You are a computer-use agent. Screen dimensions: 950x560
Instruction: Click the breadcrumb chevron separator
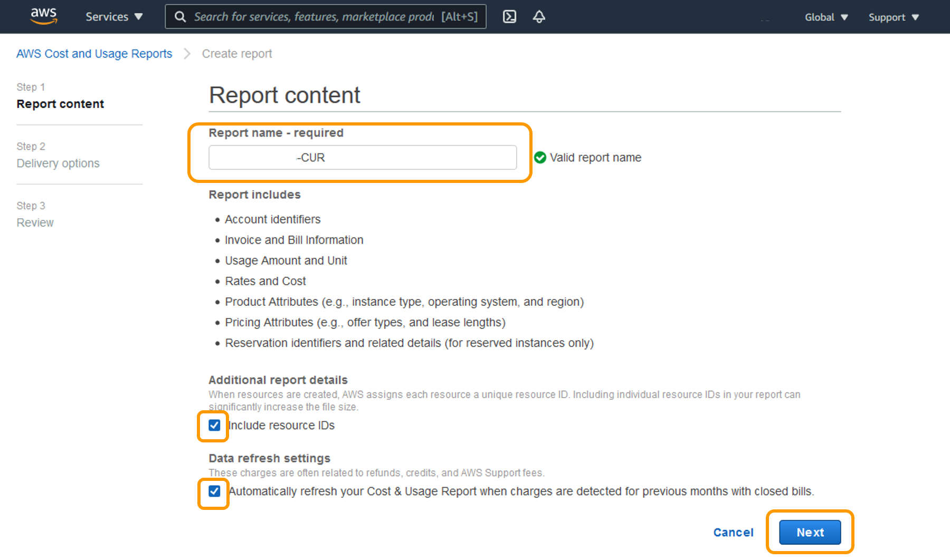[187, 54]
